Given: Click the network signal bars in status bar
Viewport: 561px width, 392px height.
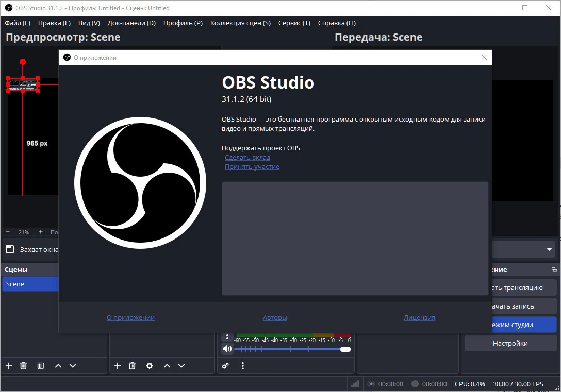Looking at the screenshot, I should click(x=355, y=384).
